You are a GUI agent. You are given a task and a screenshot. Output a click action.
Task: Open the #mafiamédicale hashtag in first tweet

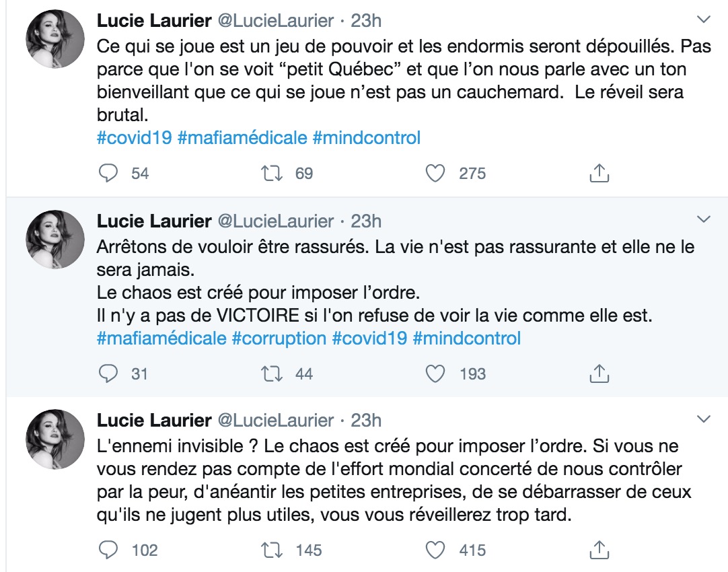pos(242,138)
